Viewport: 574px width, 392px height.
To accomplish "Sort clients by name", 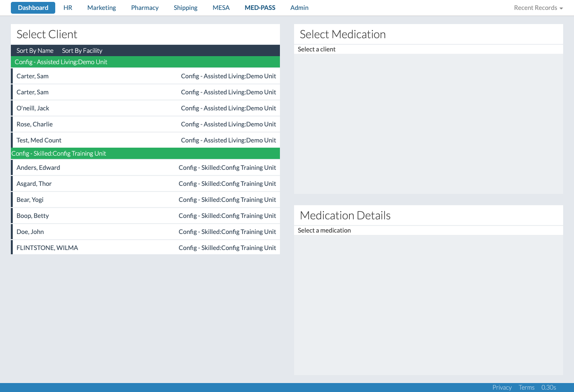I will point(35,50).
